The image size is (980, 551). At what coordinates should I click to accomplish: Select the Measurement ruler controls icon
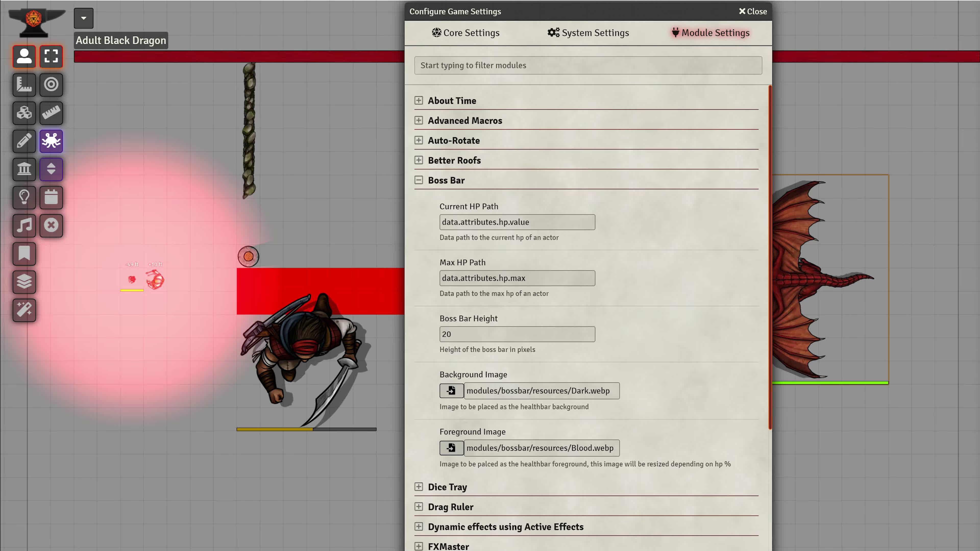pyautogui.click(x=24, y=84)
